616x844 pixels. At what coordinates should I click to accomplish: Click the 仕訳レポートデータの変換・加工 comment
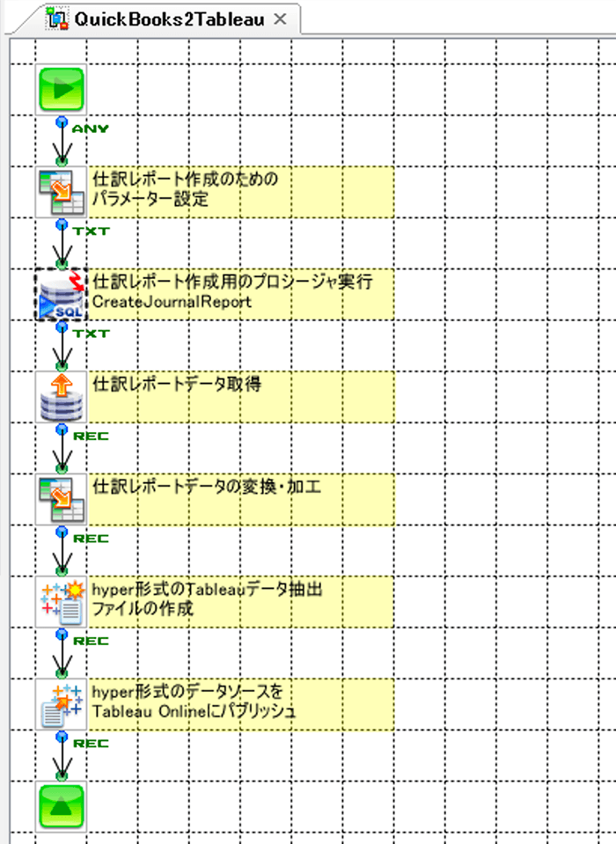[241, 500]
